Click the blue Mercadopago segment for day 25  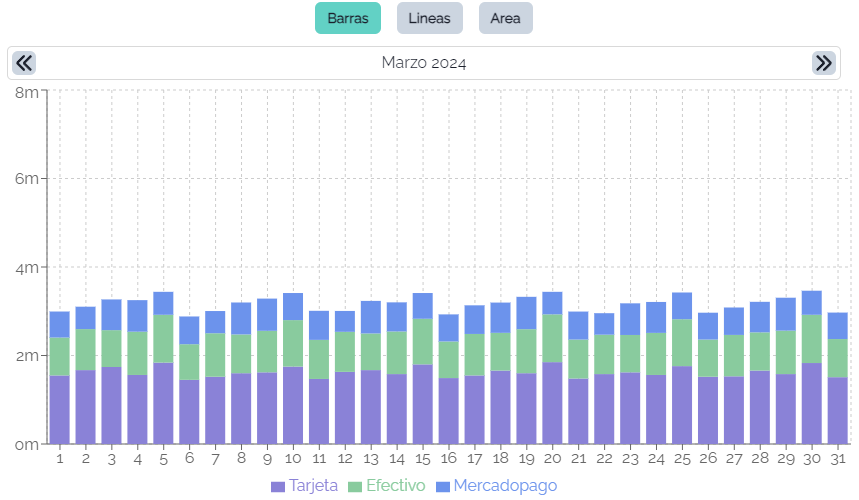click(x=682, y=306)
